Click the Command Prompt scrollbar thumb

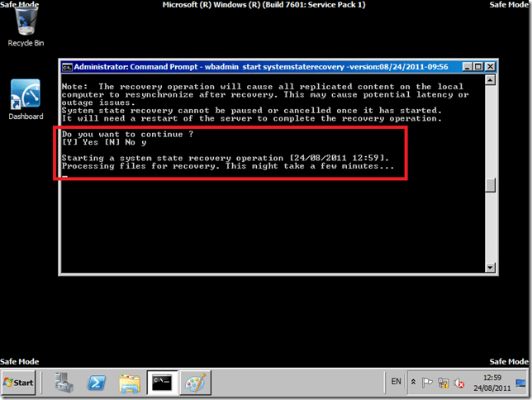(490, 185)
